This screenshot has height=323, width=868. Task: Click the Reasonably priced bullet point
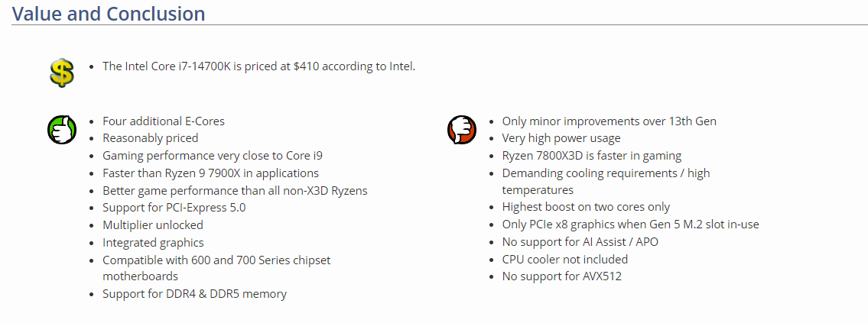point(150,138)
